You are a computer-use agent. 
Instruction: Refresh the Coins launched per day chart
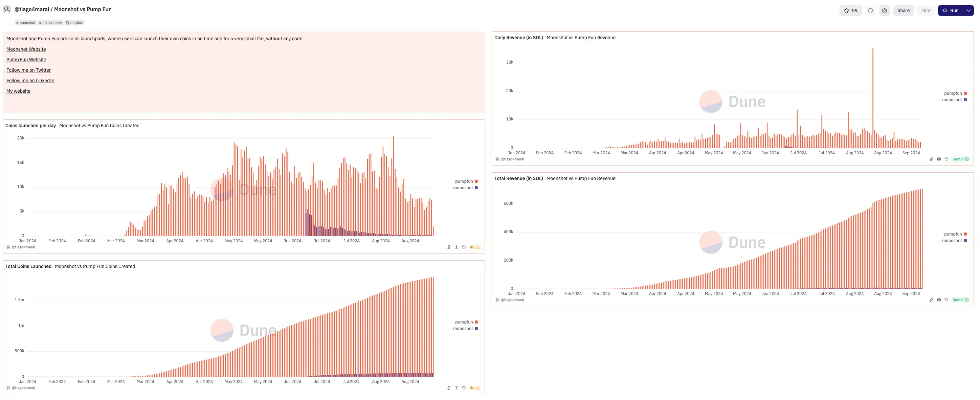click(464, 247)
